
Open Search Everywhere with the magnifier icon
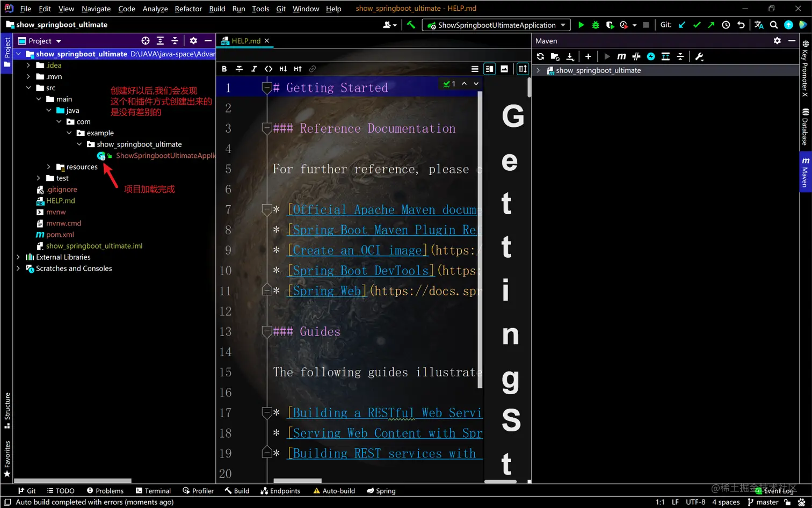[x=774, y=25]
